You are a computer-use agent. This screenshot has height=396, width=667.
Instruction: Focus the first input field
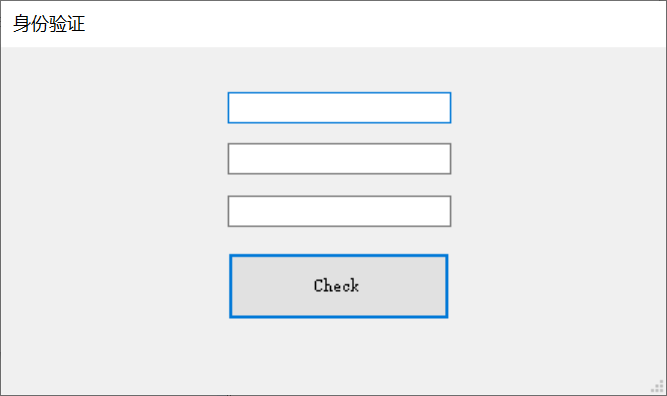pos(339,108)
